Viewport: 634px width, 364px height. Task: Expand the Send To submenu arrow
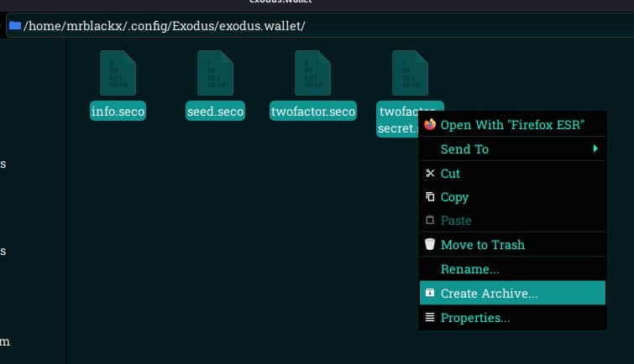(x=595, y=149)
